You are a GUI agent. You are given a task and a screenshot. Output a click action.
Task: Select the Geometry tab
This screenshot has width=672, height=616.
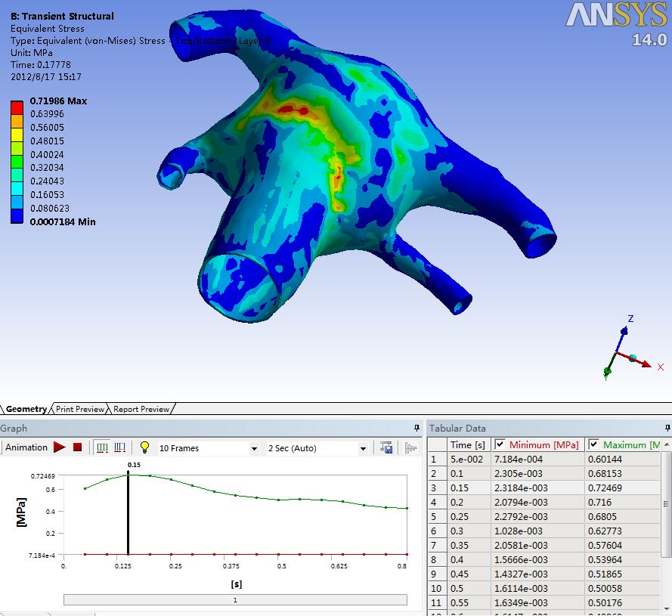(26, 409)
